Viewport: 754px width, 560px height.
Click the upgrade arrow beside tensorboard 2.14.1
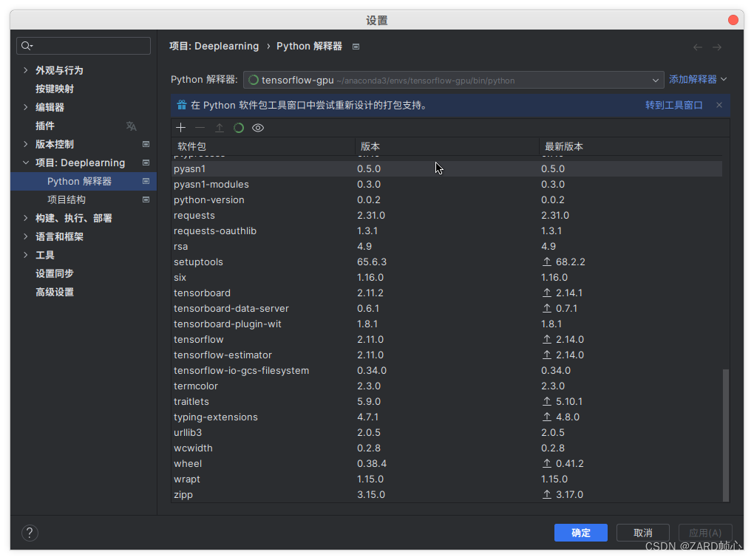pyautogui.click(x=547, y=293)
